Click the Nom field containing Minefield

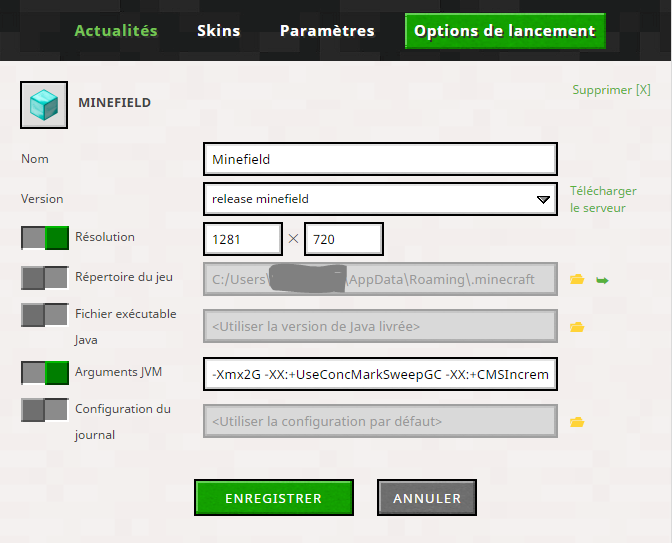point(380,159)
